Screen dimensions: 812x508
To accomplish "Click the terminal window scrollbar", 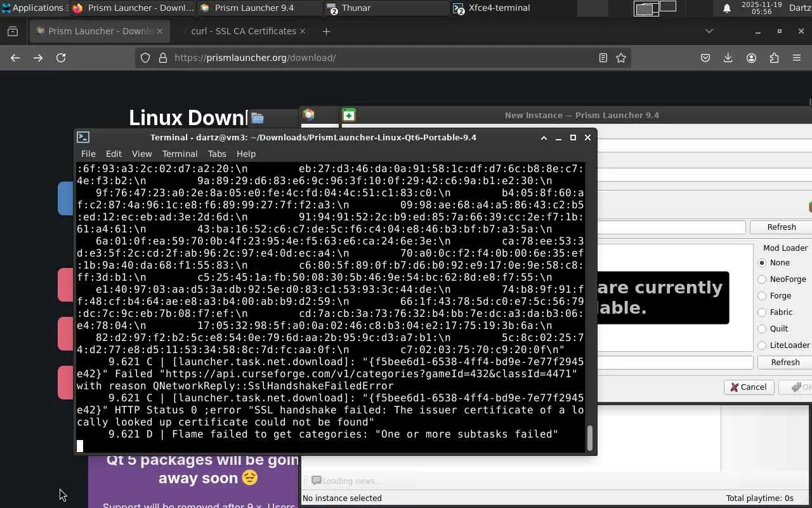I will coord(590,438).
